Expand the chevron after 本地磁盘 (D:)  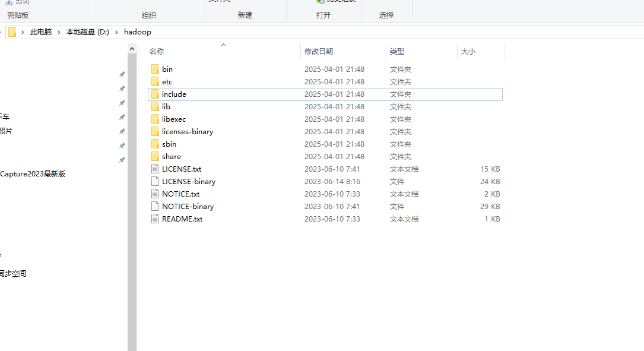pos(116,32)
